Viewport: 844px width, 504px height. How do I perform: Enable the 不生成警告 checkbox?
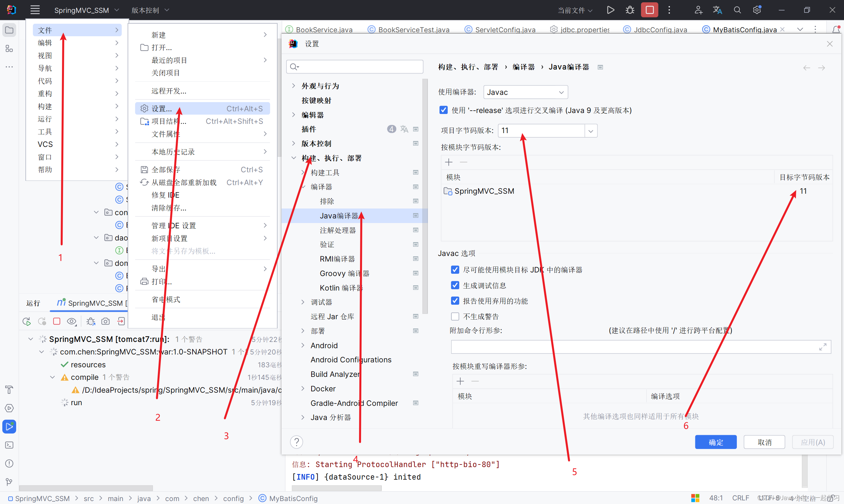(455, 317)
